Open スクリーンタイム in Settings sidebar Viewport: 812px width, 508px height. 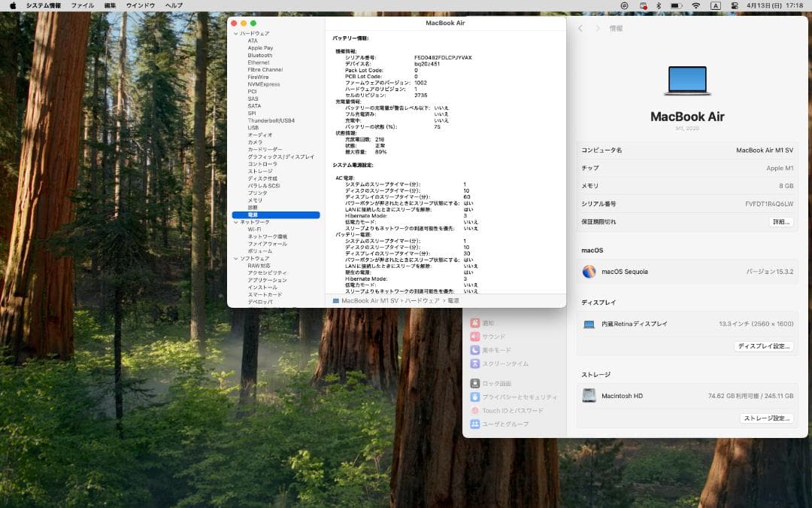[x=499, y=364]
